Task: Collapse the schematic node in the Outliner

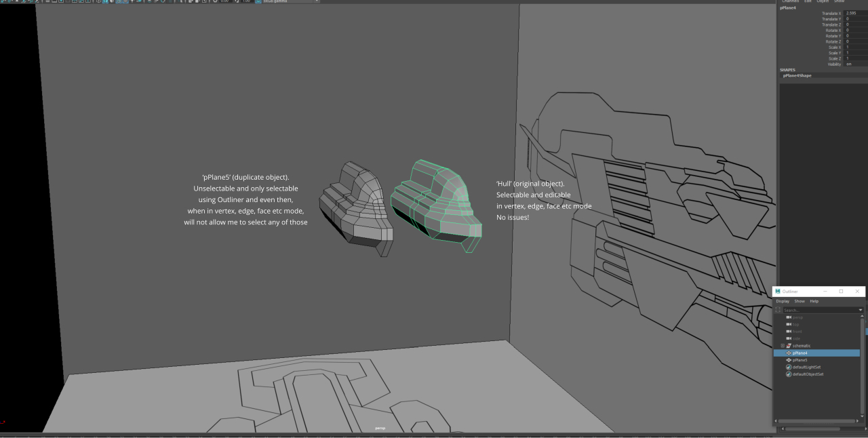Action: pyautogui.click(x=783, y=346)
